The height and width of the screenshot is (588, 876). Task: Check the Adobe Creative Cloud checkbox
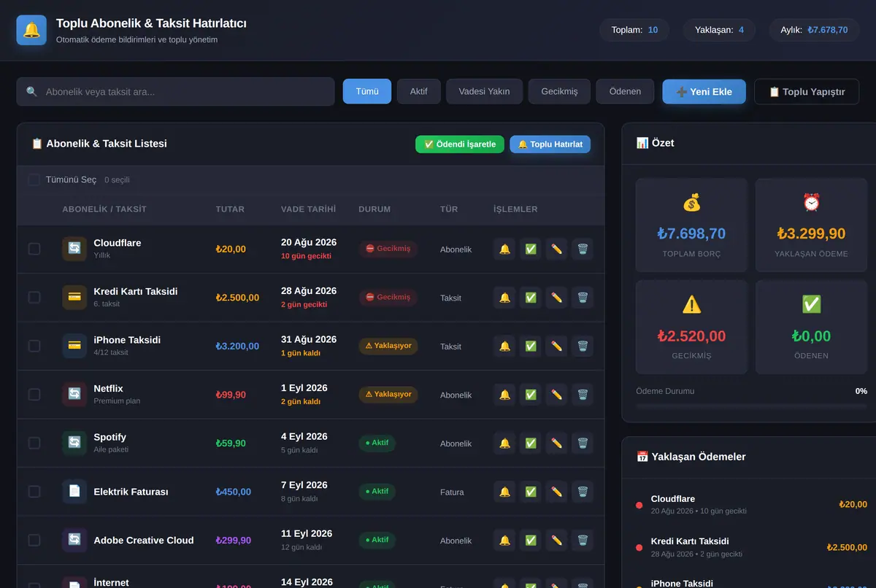click(x=34, y=540)
